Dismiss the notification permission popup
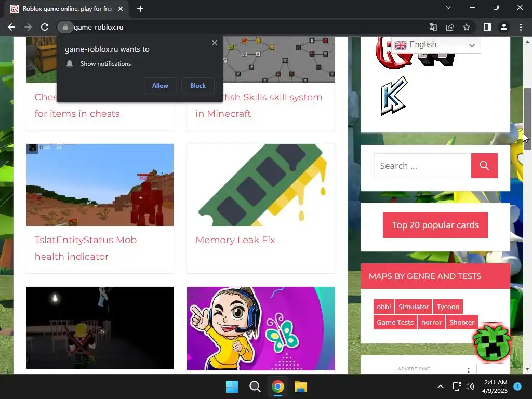 (x=215, y=43)
